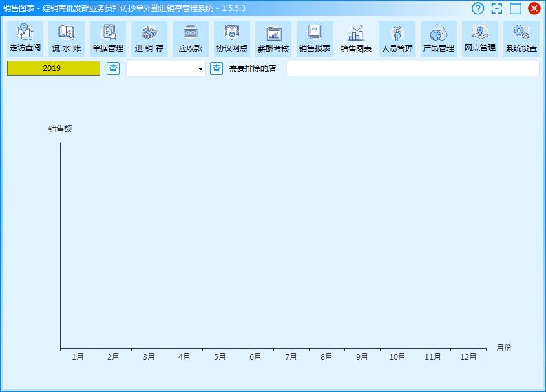
Task: Open the 进销存 inventory module
Action: [x=149, y=39]
